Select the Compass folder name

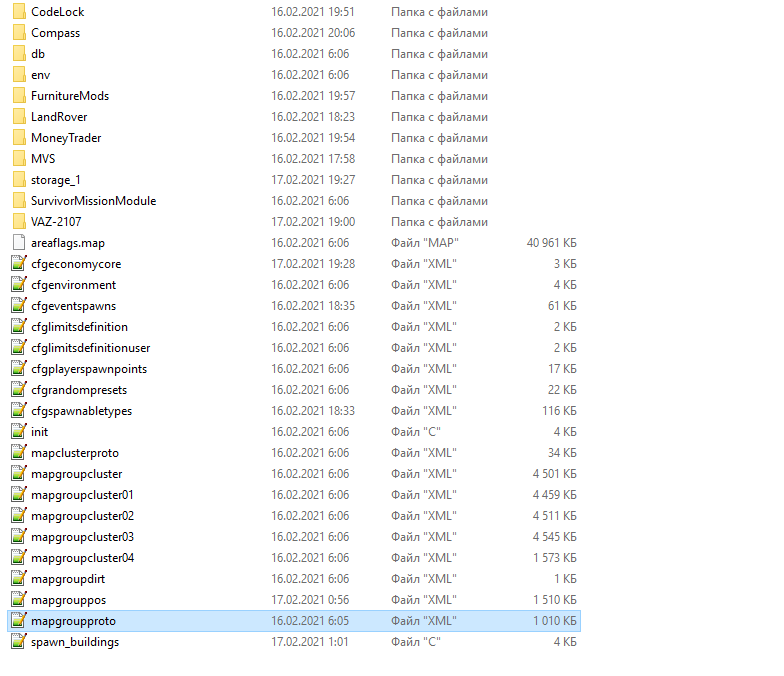(56, 33)
